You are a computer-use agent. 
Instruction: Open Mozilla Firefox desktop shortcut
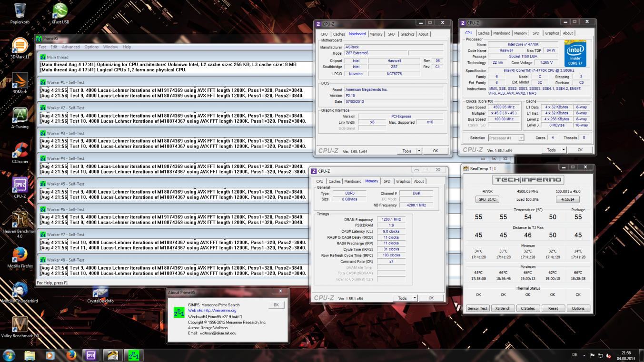(x=20, y=257)
